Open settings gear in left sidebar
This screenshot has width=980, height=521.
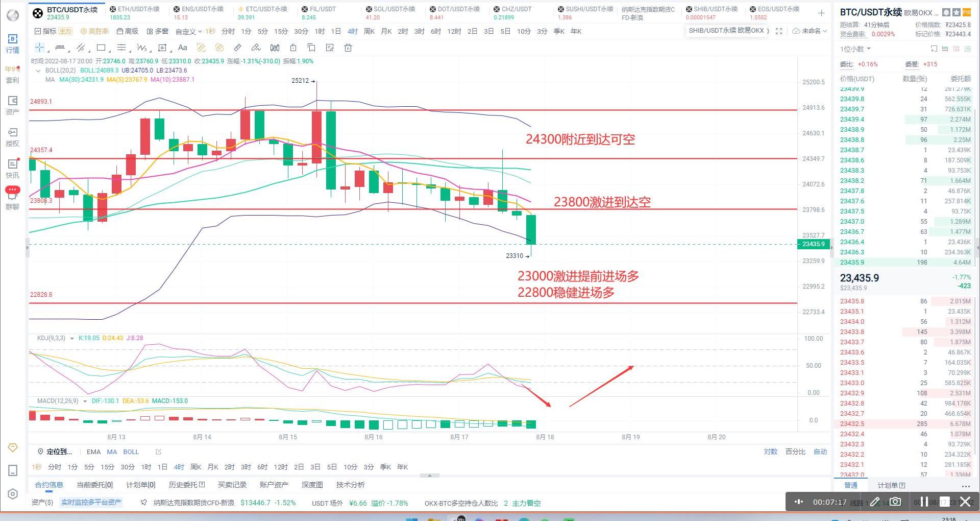(x=13, y=494)
